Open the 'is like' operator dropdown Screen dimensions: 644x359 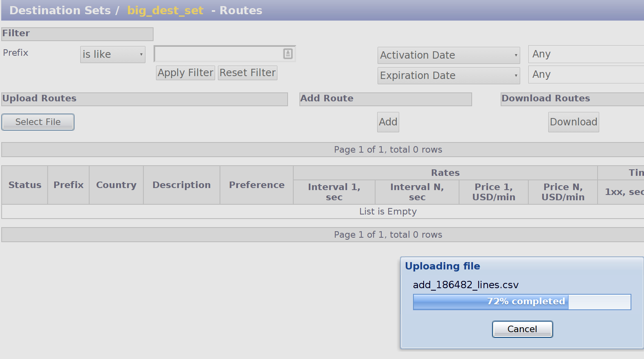pyautogui.click(x=112, y=55)
